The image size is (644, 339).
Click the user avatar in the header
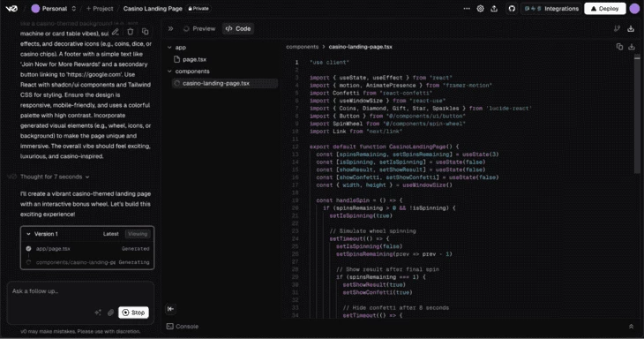tap(634, 9)
